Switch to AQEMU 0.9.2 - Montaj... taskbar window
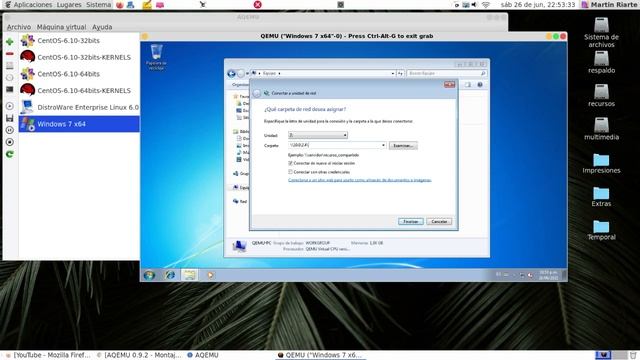The image size is (640, 360). (139, 355)
